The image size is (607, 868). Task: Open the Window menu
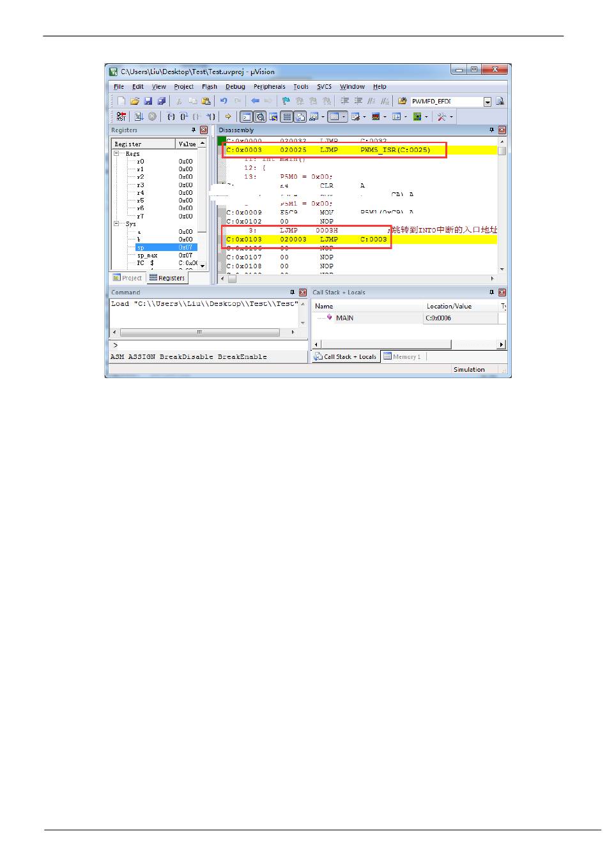pos(352,86)
